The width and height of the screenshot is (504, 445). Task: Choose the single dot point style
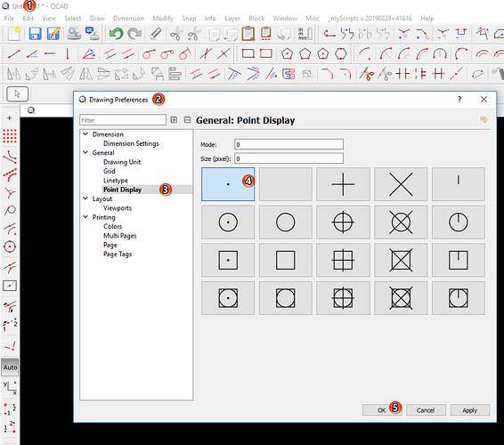pos(228,184)
